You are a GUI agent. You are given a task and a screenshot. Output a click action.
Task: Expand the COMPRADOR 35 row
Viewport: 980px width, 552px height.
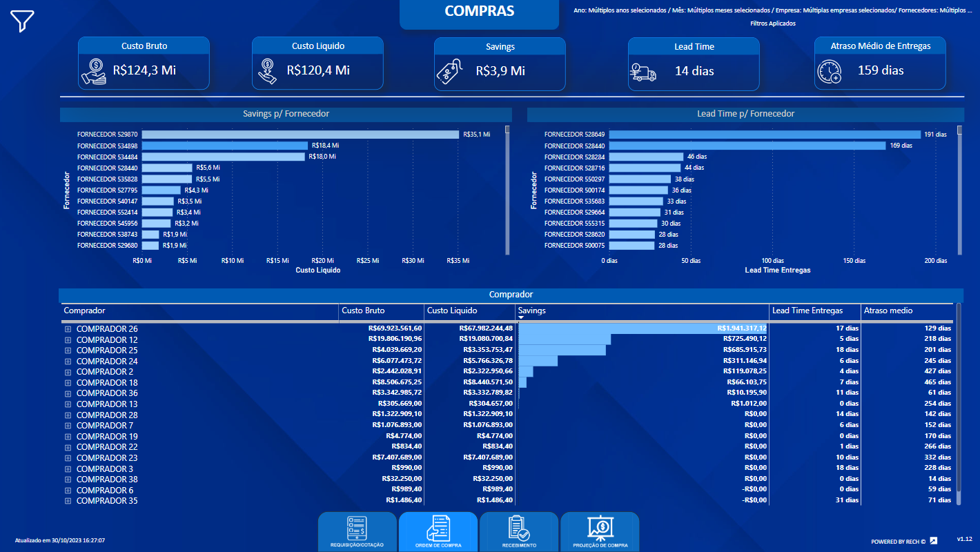[x=68, y=501]
